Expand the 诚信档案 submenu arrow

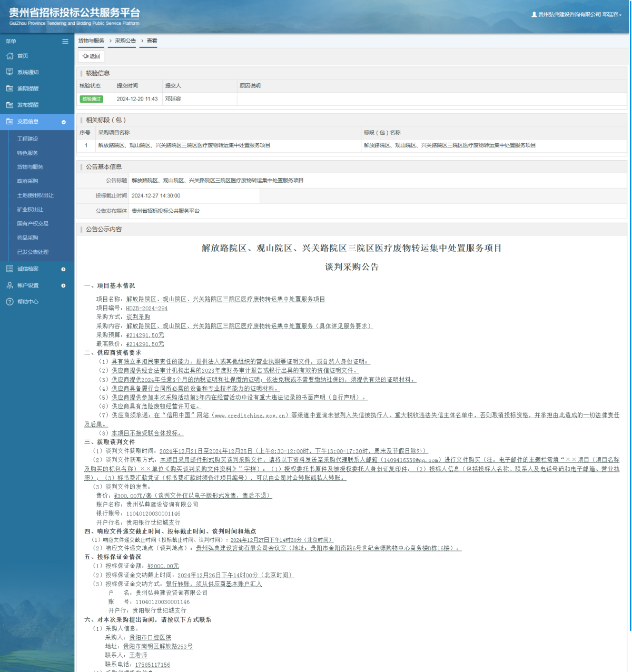point(64,269)
